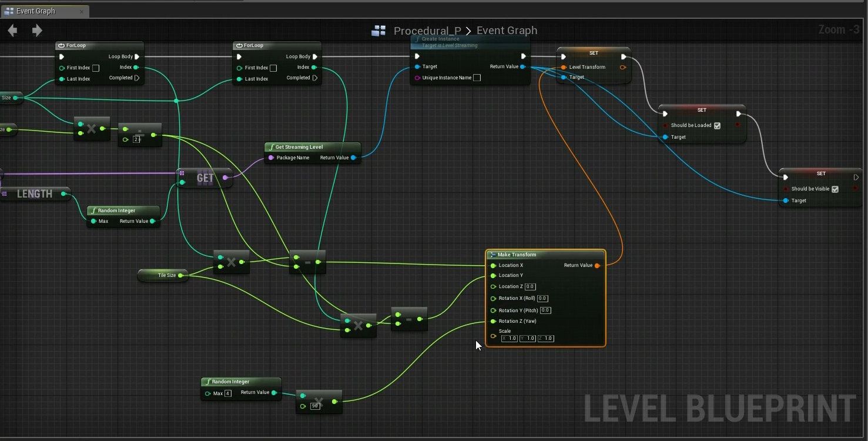Select the Tile Size variable node
Viewport: 868px width, 441px height.
point(163,275)
